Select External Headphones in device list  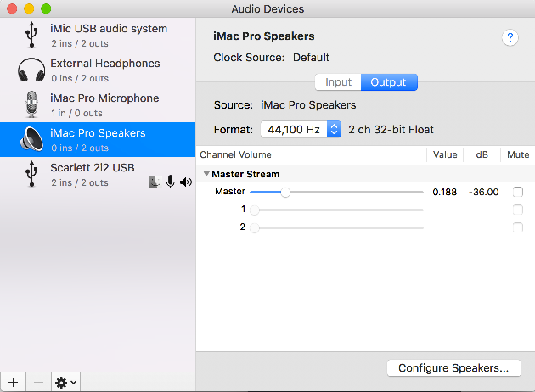click(98, 70)
